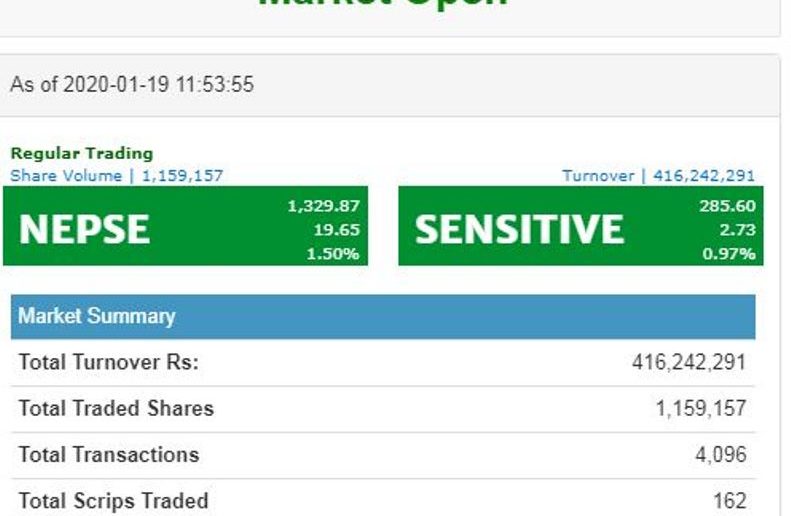Click the total turnover value 416,242,291

click(x=689, y=362)
